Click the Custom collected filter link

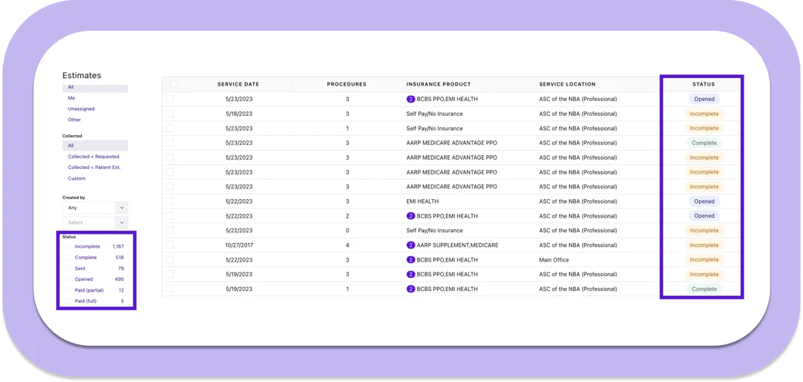click(77, 178)
